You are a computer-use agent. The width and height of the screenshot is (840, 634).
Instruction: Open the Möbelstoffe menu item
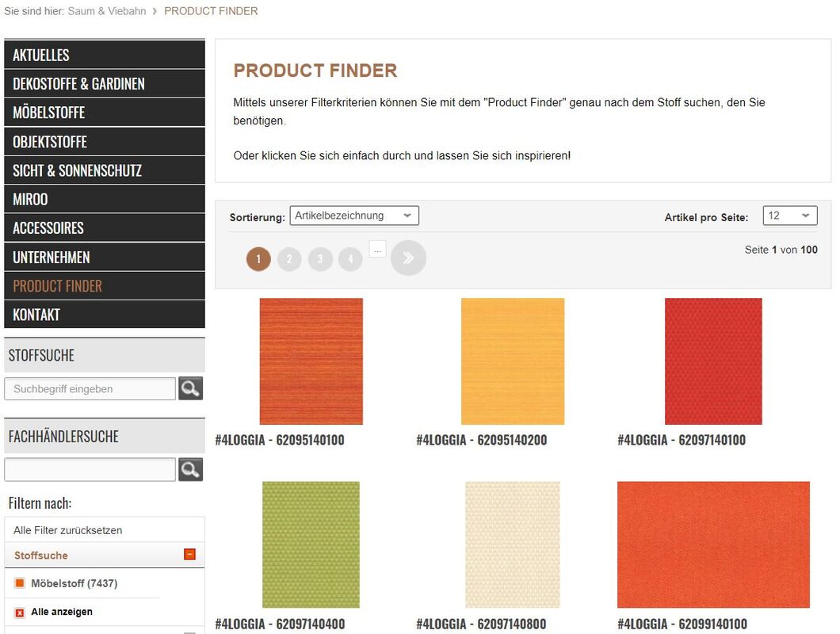[x=105, y=113]
